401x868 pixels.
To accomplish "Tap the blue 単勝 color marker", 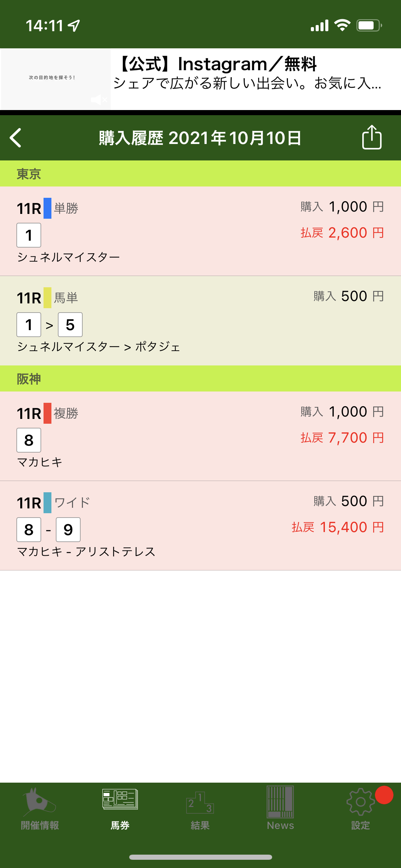I will [x=47, y=208].
